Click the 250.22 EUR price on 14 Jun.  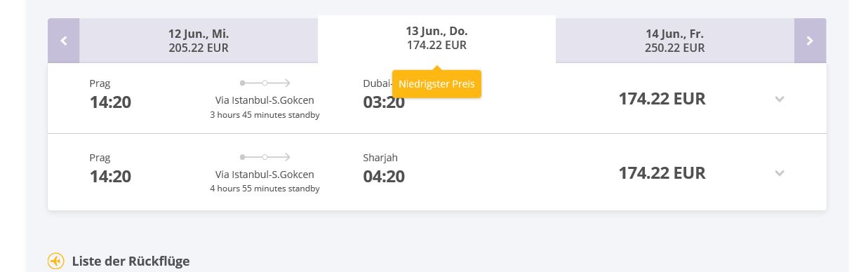pyautogui.click(x=675, y=48)
